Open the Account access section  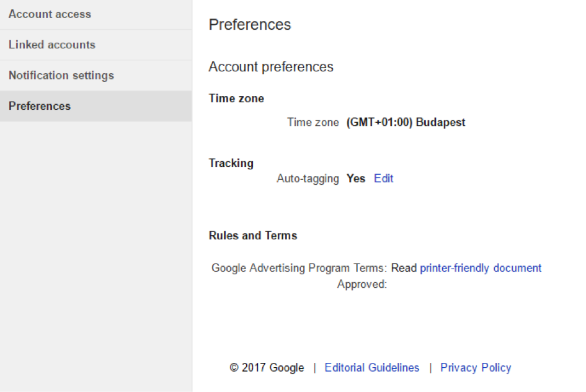95,14
